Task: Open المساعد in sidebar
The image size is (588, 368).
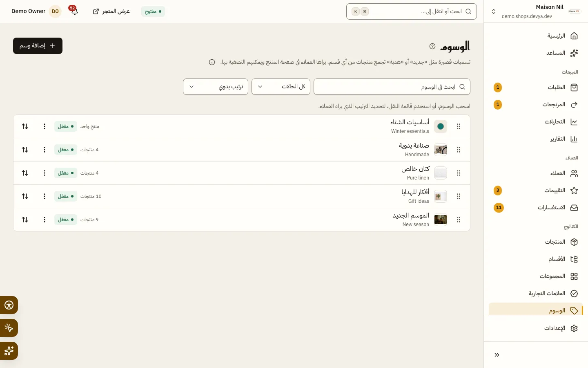Action: (x=536, y=53)
